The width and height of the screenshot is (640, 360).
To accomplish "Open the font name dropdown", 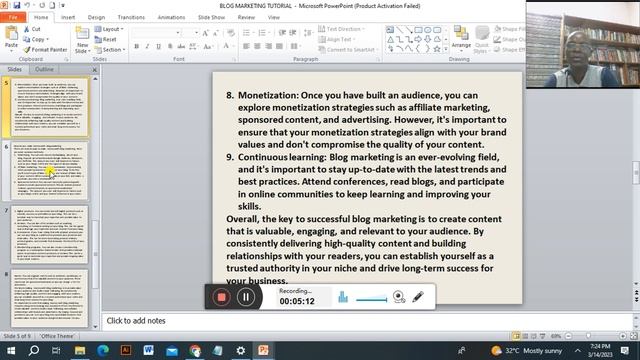I will click(x=178, y=33).
